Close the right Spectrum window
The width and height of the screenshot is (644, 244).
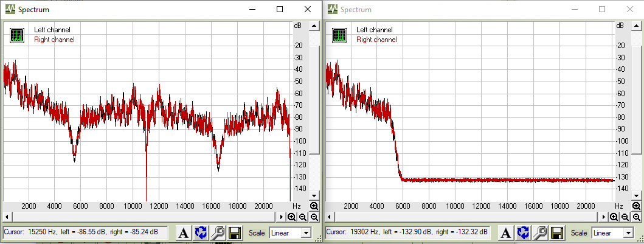tap(629, 9)
